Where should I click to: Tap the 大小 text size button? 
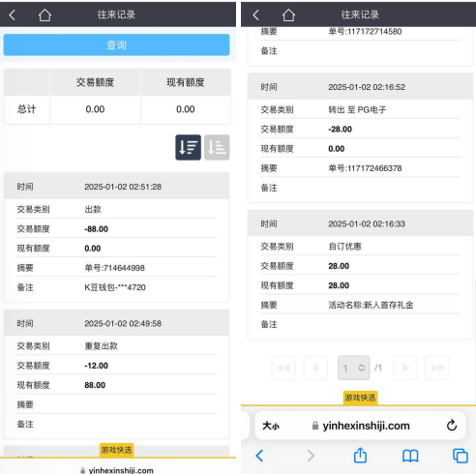point(271,426)
